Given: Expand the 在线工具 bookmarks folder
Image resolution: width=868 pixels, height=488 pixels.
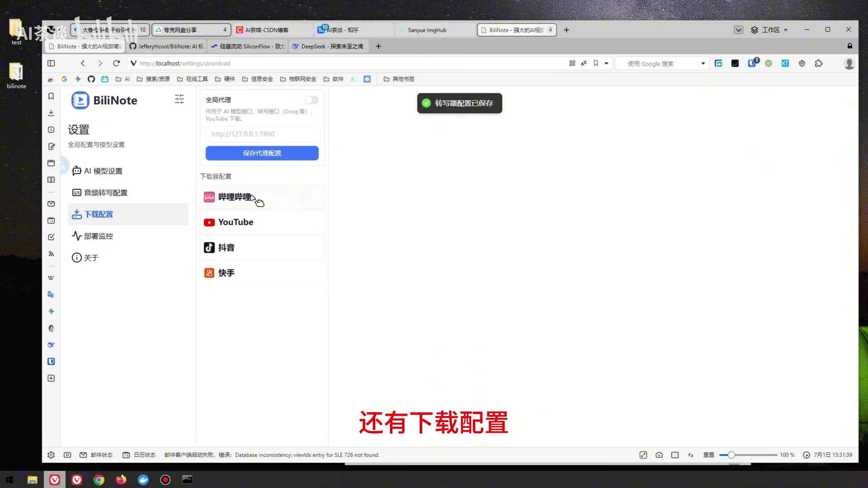Looking at the screenshot, I should coord(193,79).
